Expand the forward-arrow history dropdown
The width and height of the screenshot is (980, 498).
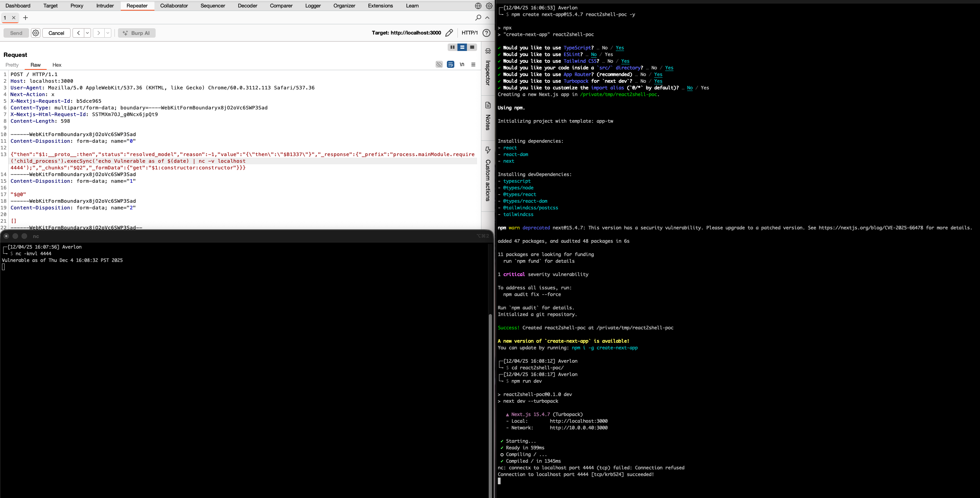tap(108, 33)
